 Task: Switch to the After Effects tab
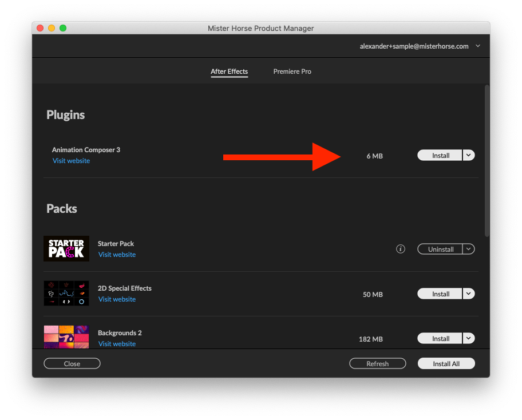pyautogui.click(x=229, y=72)
